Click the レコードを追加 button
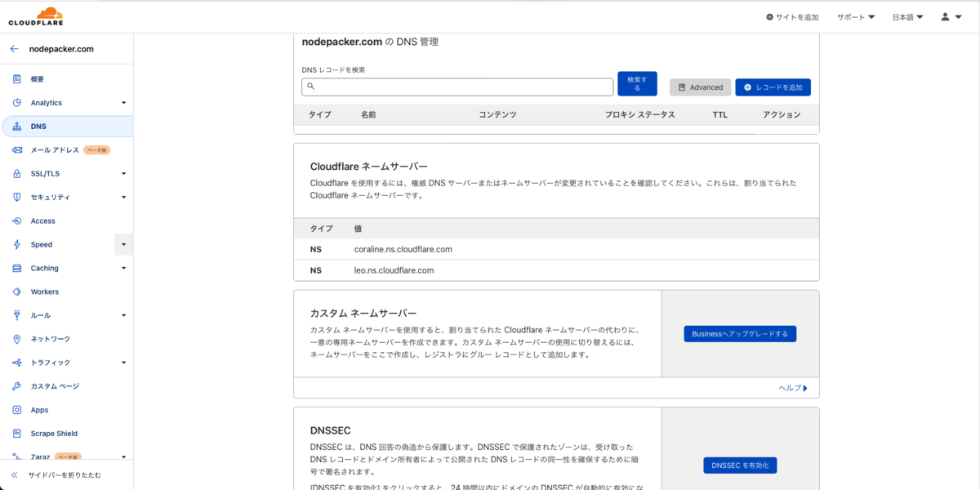This screenshot has height=490, width=980. click(x=773, y=87)
